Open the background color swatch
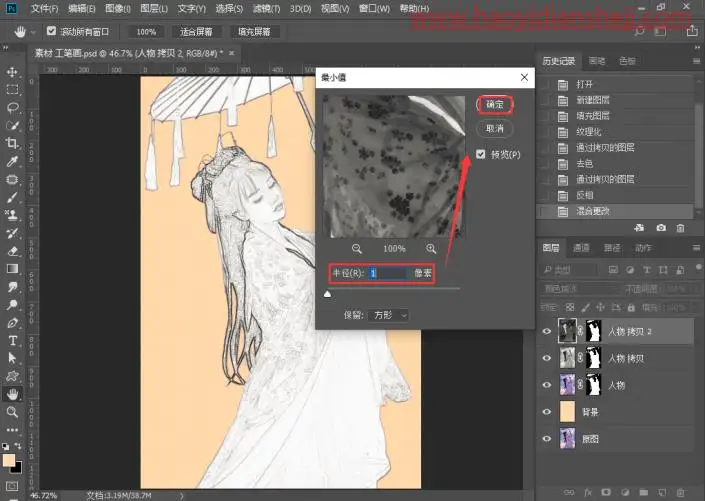This screenshot has width=705, height=501. tap(17, 468)
